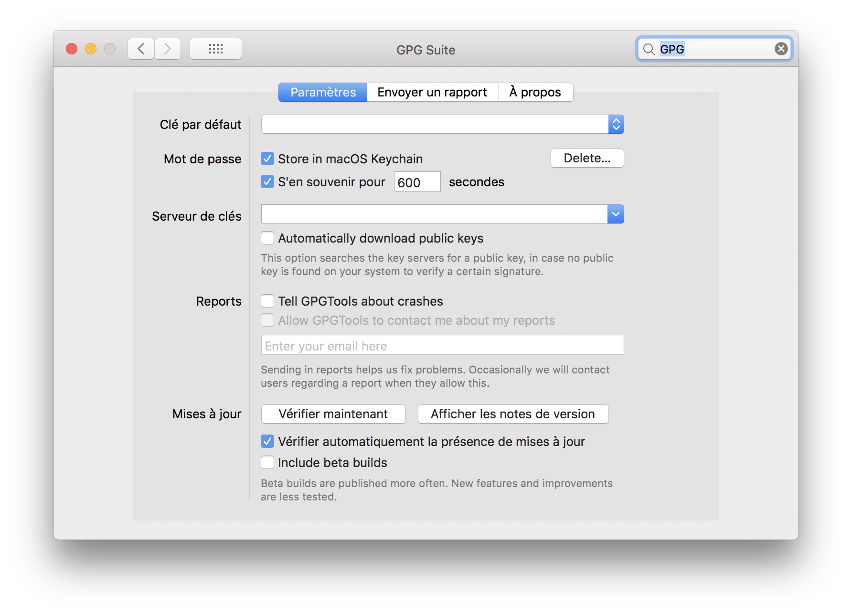Enable Automatically download public keys
The width and height of the screenshot is (852, 616).
267,238
